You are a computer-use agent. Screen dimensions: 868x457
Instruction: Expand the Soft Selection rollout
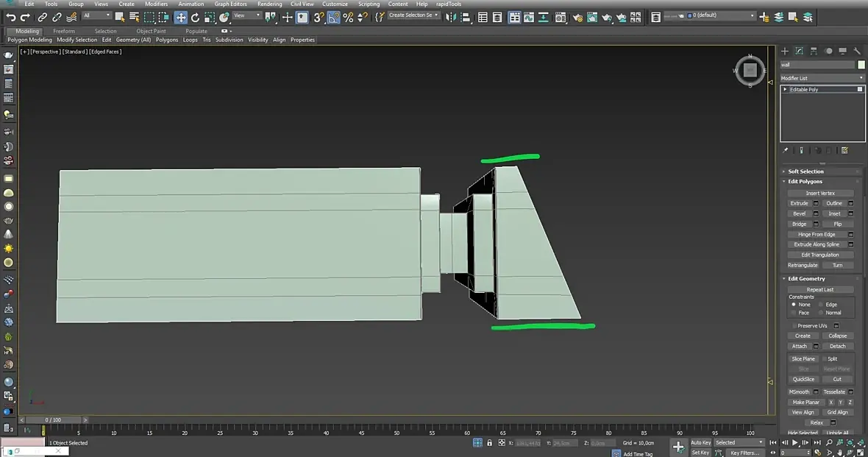(805, 171)
